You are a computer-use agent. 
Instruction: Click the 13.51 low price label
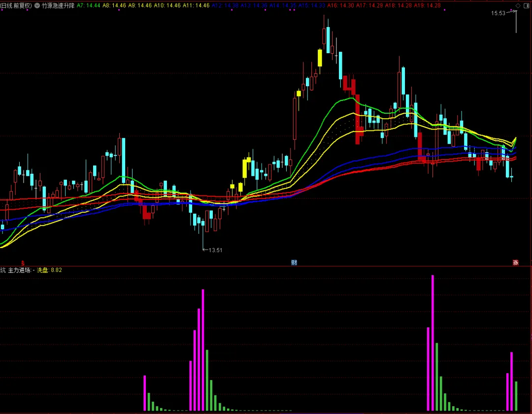pyautogui.click(x=215, y=250)
